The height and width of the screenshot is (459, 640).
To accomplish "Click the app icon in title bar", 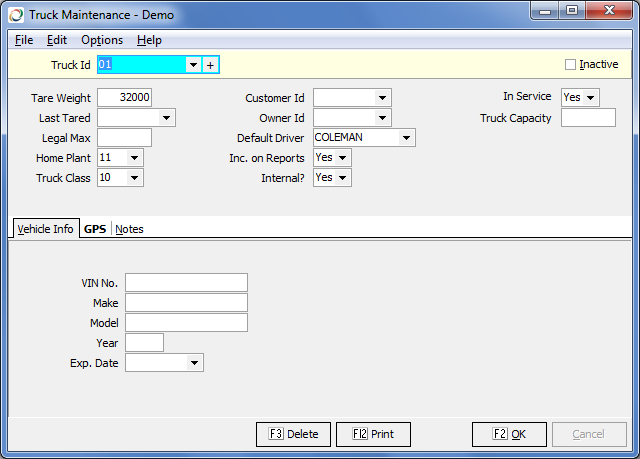I will pyautogui.click(x=16, y=15).
